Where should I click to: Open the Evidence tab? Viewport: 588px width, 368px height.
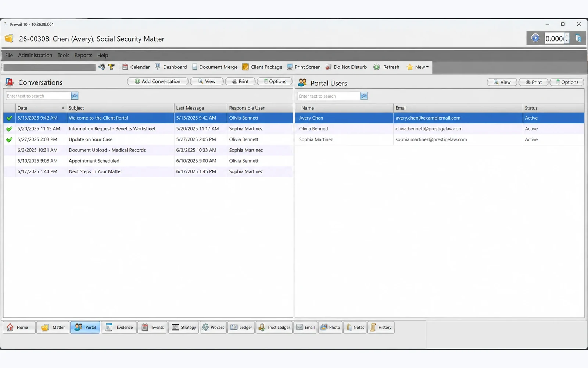[x=119, y=327]
